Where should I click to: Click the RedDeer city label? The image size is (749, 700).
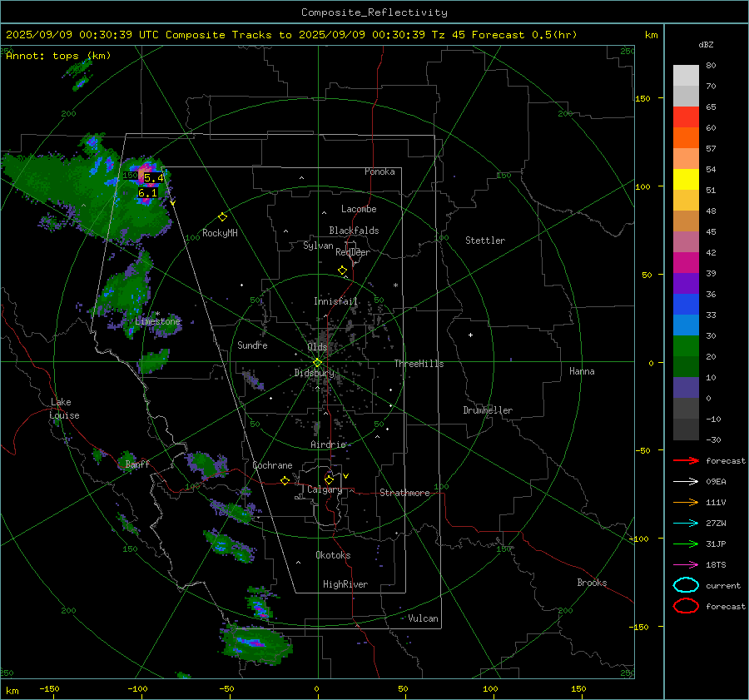(x=353, y=252)
